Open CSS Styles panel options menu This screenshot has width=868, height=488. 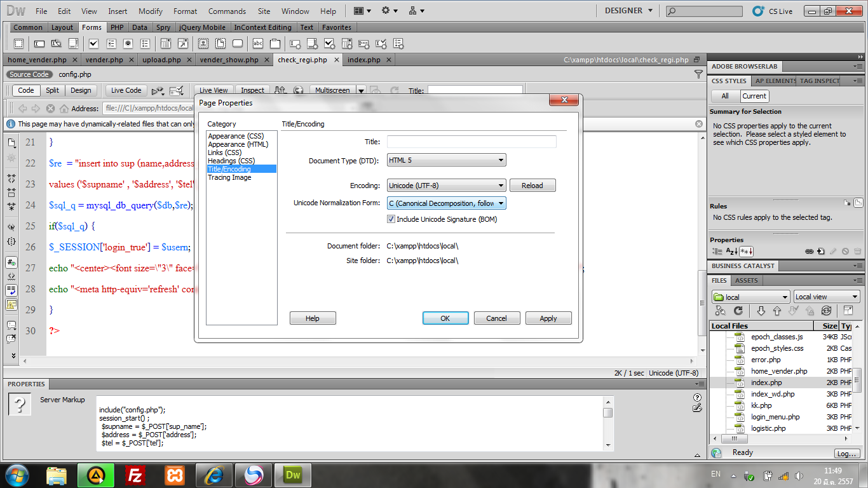click(x=858, y=81)
